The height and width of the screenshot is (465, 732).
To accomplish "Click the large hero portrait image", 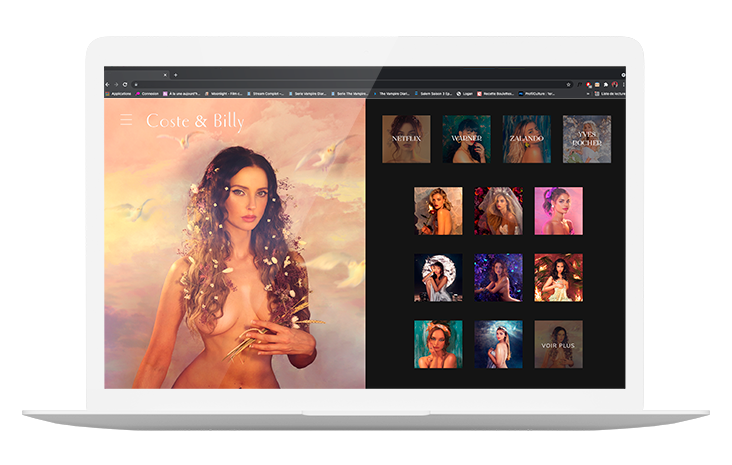I will tap(235, 260).
